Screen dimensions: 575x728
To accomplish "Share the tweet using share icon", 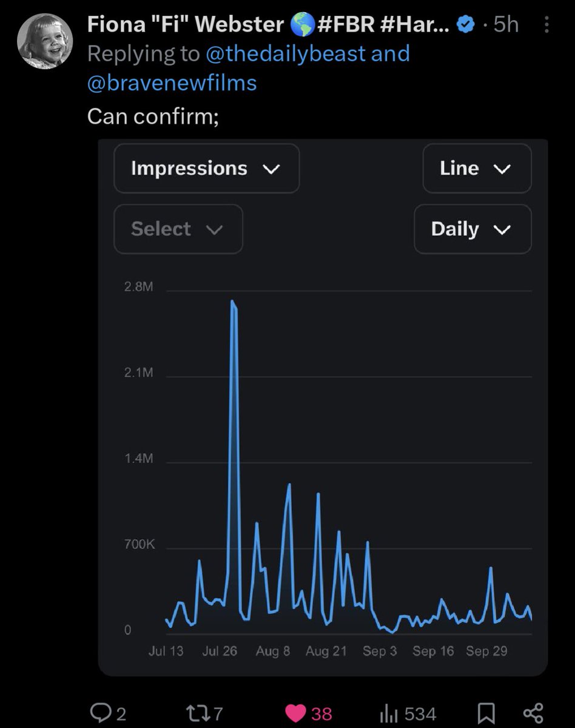I will point(533,713).
